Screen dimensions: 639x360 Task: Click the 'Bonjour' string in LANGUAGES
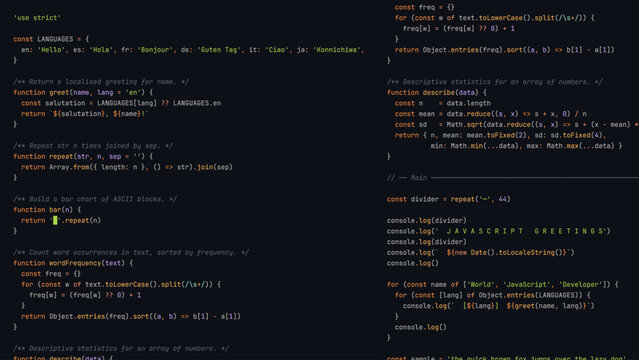tap(155, 50)
